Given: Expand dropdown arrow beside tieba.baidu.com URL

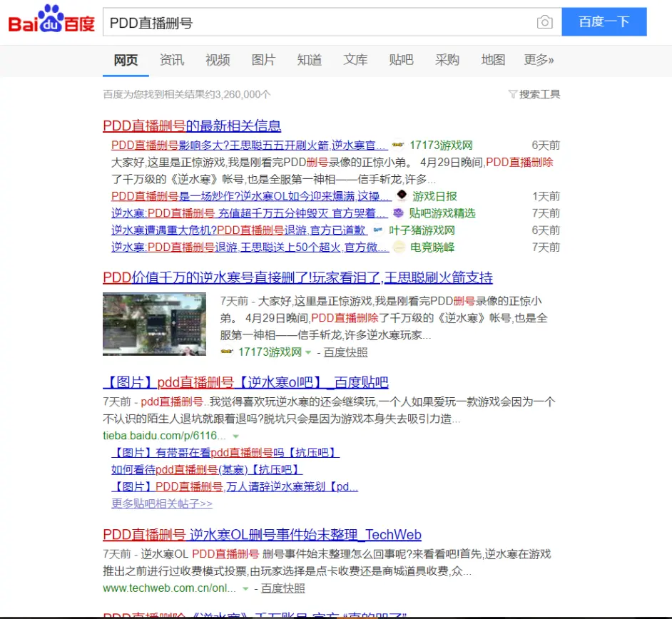Looking at the screenshot, I should [x=235, y=436].
